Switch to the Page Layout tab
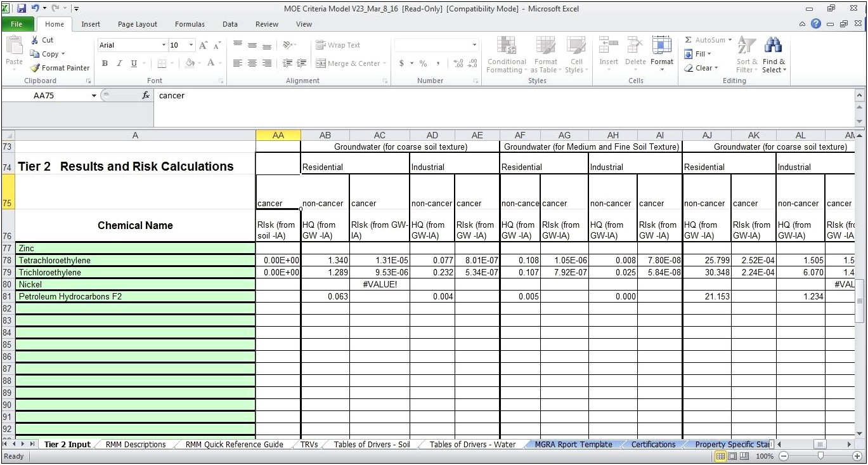The height and width of the screenshot is (465, 868). pyautogui.click(x=138, y=24)
